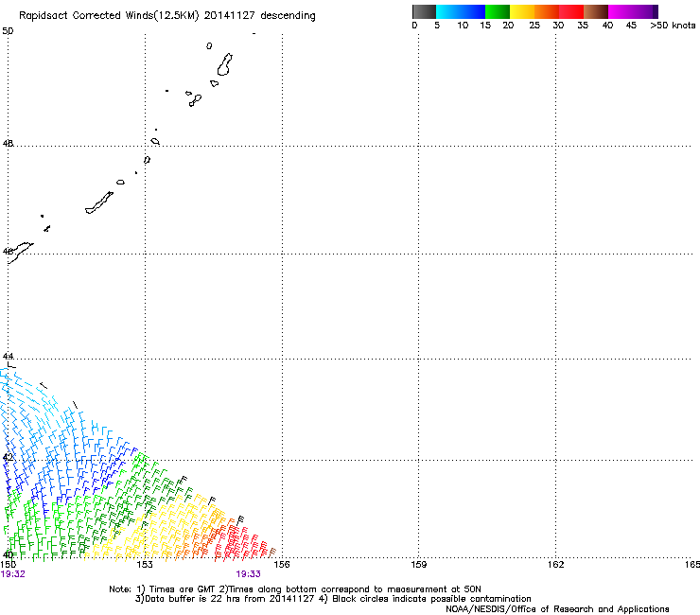Click the purple time stamp '19:33'

(x=248, y=574)
